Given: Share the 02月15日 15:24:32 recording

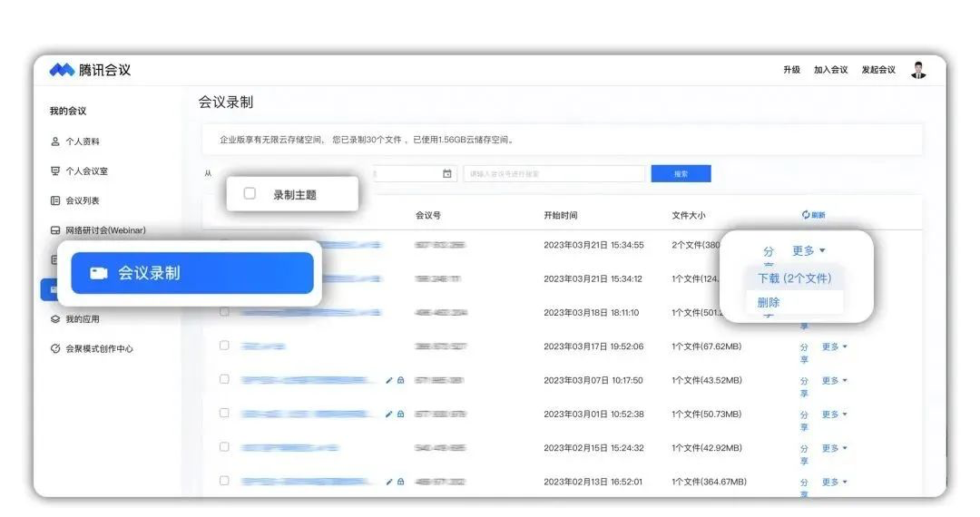Looking at the screenshot, I should tap(804, 454).
